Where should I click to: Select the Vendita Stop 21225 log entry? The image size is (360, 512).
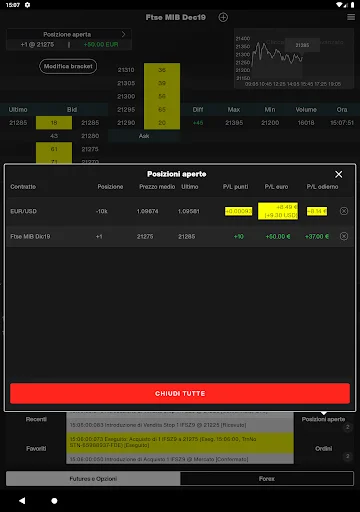pos(180,425)
